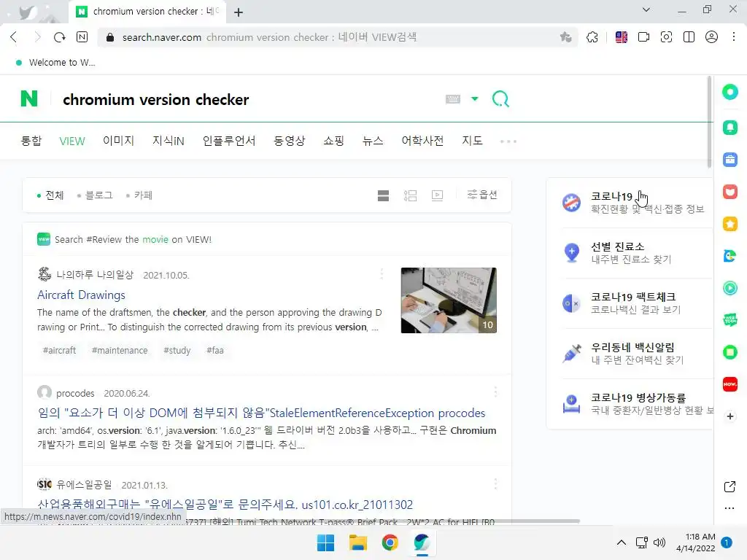Open the browser extensions puzzle icon
Image resolution: width=747 pixels, height=560 pixels.
tap(592, 37)
